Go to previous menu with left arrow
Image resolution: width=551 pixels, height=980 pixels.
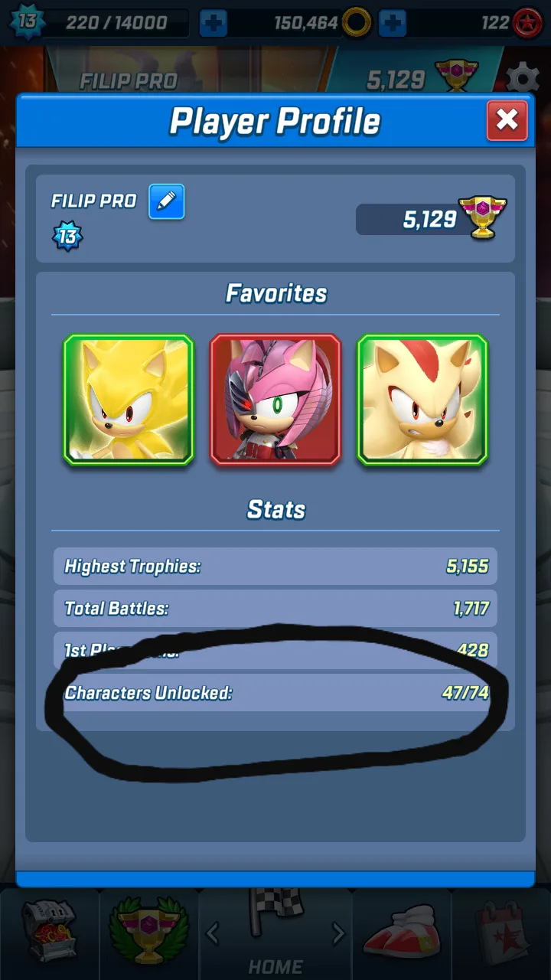pos(213,933)
